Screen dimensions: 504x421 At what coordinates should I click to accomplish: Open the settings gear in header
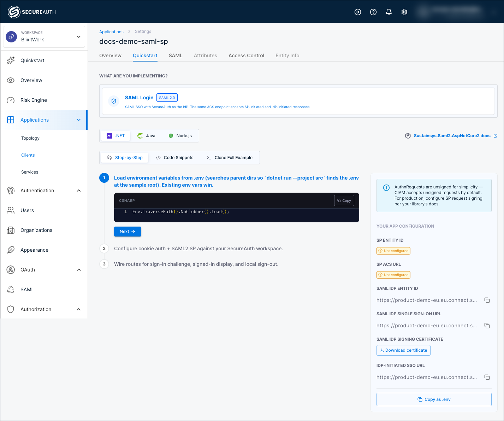404,12
